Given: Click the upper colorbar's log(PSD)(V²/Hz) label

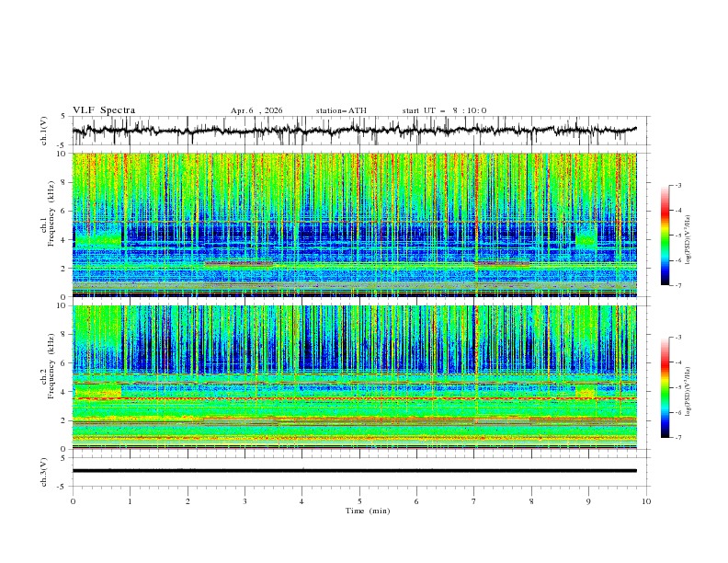Looking at the screenshot, I should pyautogui.click(x=688, y=240).
